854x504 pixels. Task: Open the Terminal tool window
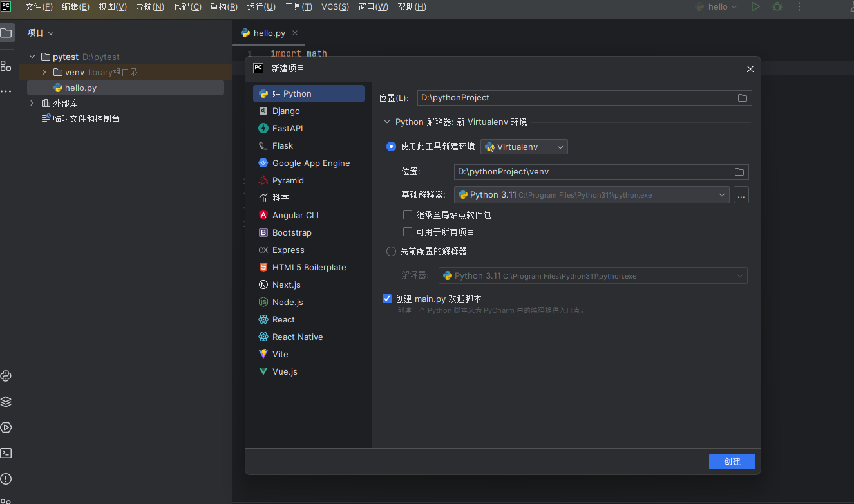pos(6,453)
